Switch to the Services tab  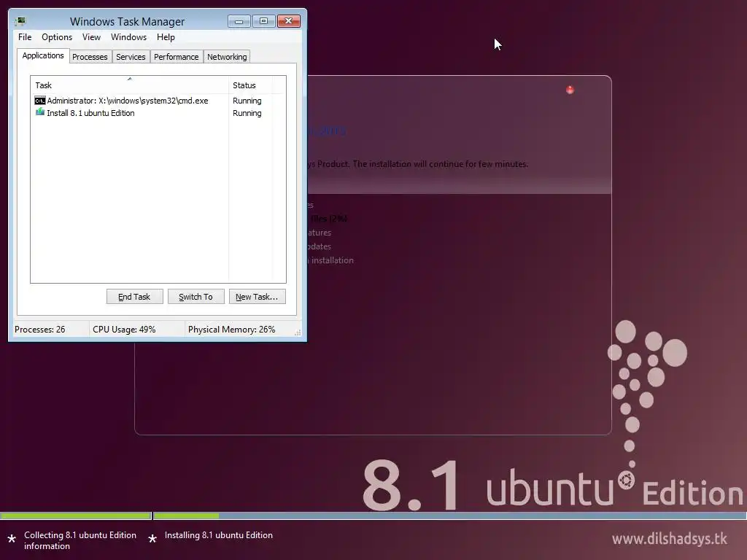click(131, 57)
